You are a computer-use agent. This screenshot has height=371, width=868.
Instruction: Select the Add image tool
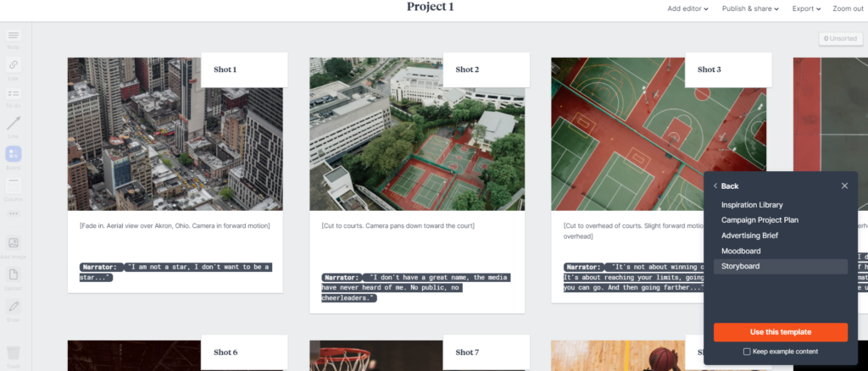click(14, 244)
